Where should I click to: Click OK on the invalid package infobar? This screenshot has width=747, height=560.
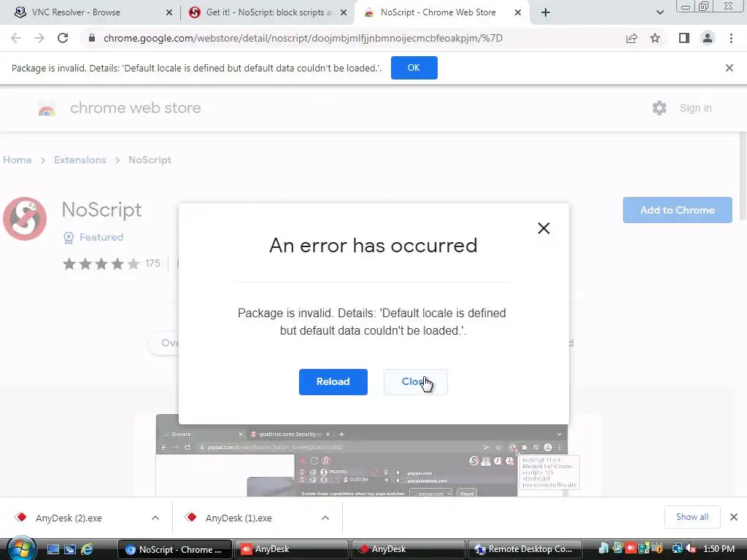coord(414,68)
